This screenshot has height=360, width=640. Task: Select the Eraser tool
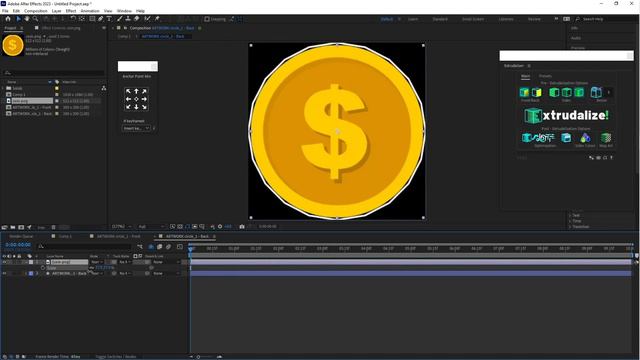[x=137, y=19]
